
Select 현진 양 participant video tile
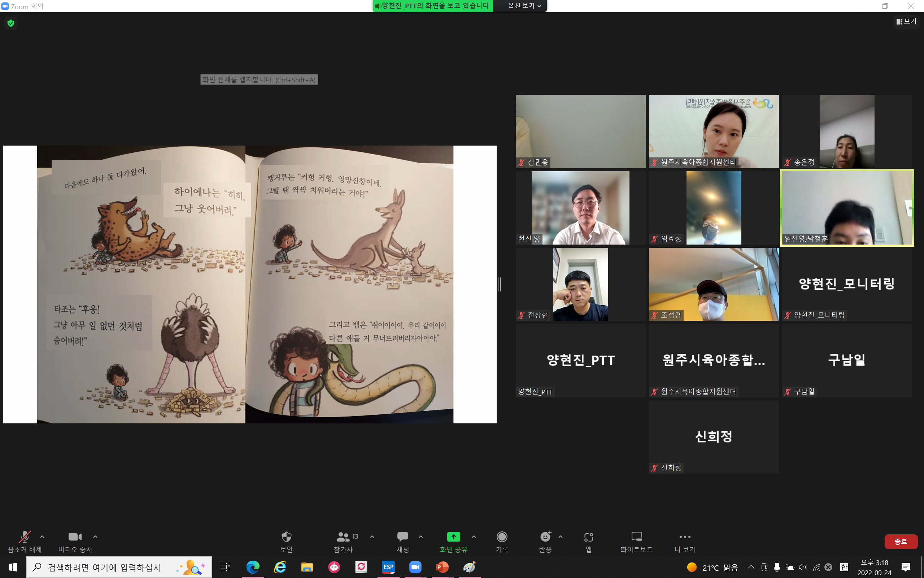coord(580,208)
